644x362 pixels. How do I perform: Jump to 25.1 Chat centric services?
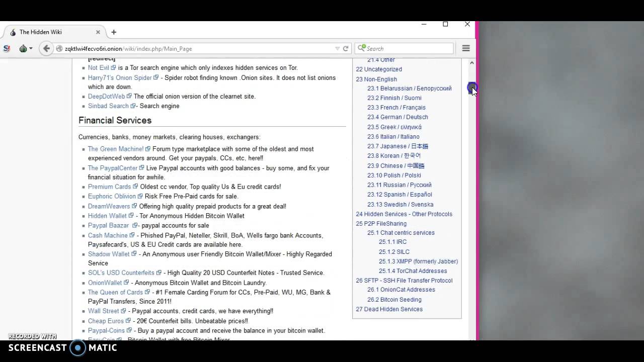[x=401, y=233]
